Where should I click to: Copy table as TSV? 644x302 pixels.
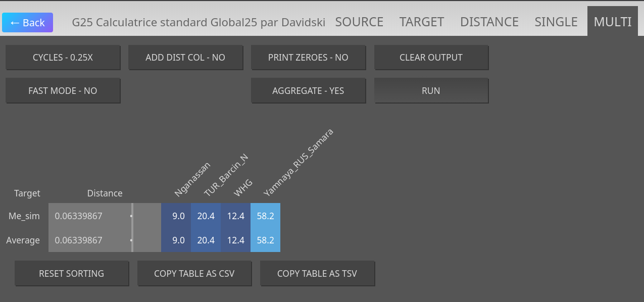[x=317, y=274]
